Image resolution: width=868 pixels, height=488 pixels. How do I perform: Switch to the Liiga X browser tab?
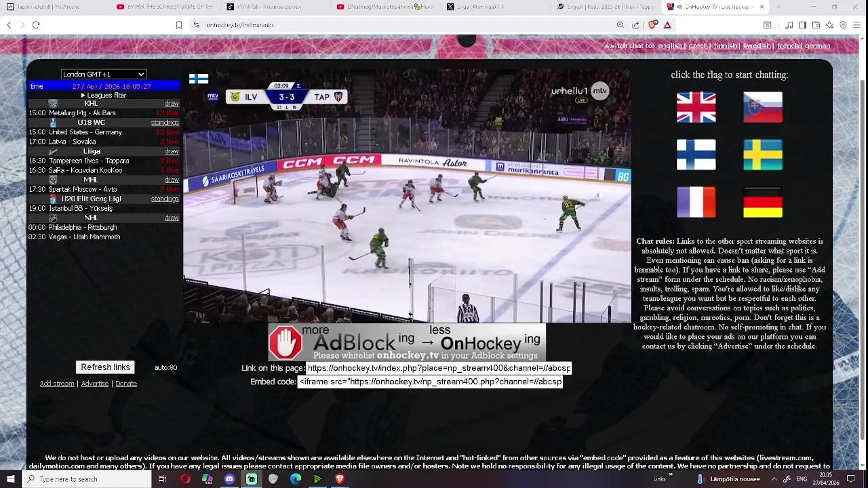(496, 7)
